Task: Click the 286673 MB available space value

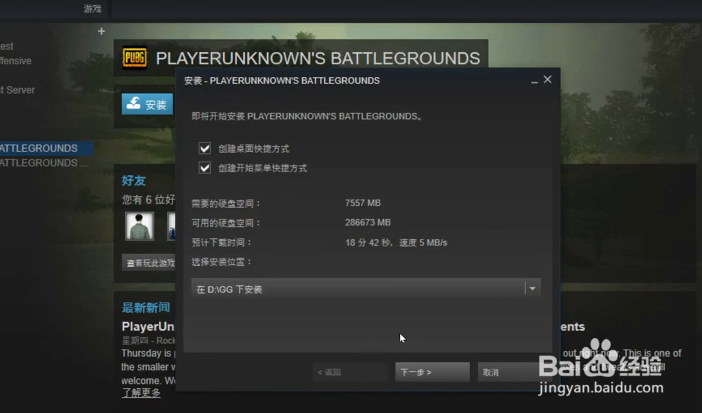Action: [368, 223]
